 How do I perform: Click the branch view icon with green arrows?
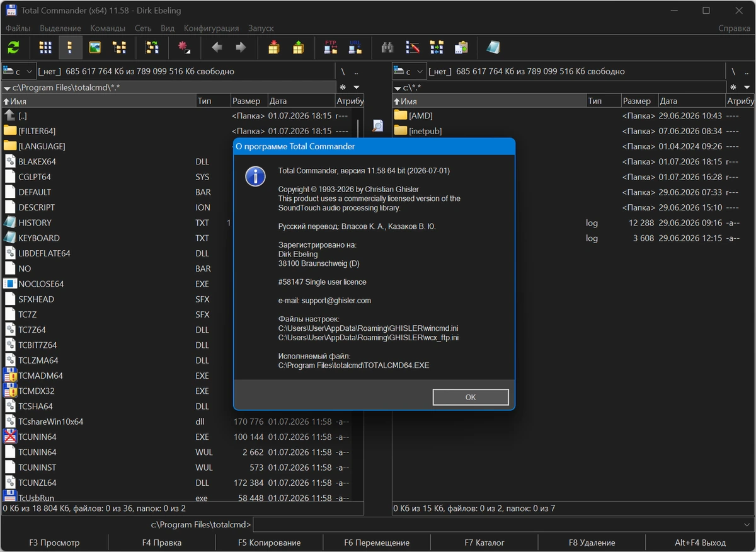click(152, 47)
